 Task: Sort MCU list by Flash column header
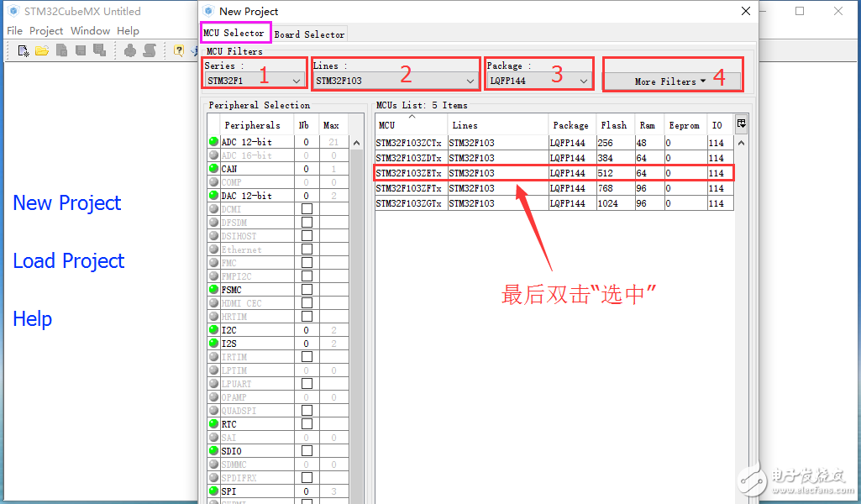(615, 124)
